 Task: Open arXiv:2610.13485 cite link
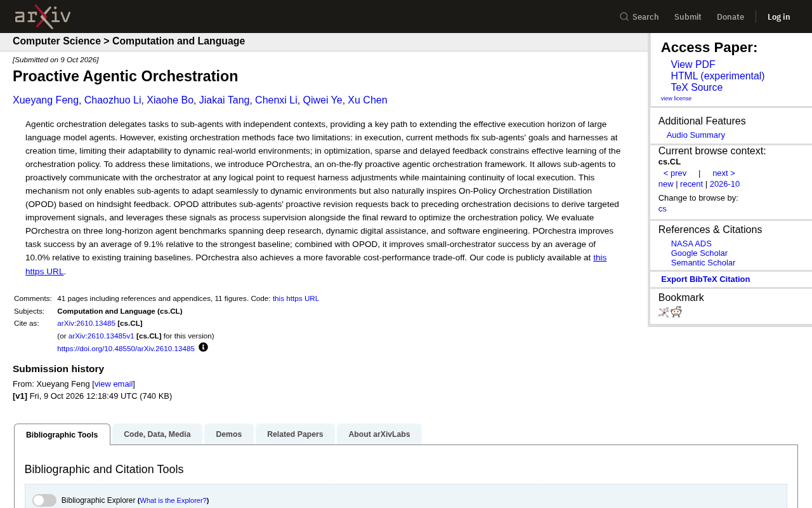86,323
